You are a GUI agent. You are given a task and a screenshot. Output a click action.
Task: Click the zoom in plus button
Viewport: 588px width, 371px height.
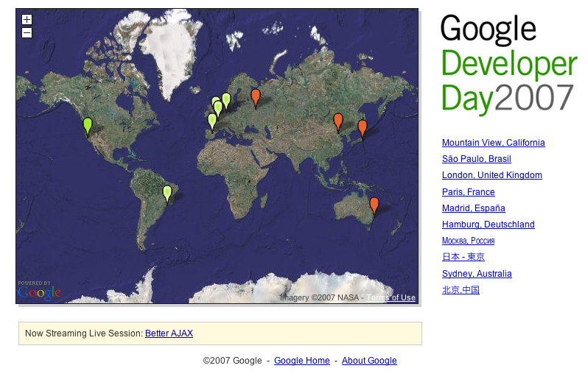click(27, 20)
